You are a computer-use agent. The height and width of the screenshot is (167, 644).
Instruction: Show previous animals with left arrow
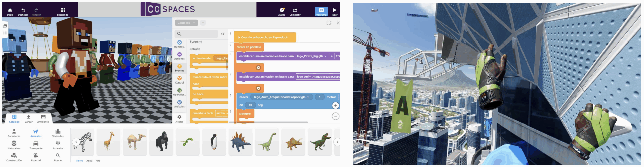pyautogui.click(x=76, y=142)
